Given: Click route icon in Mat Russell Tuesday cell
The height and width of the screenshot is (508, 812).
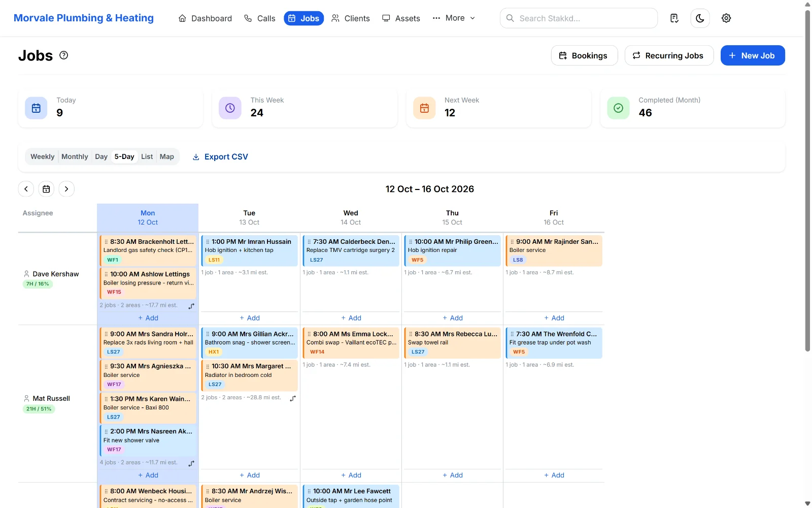Looking at the screenshot, I should coord(293,399).
